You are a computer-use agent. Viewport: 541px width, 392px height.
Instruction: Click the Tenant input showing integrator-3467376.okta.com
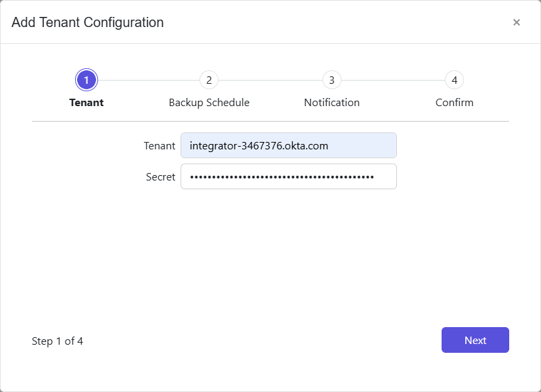288,145
